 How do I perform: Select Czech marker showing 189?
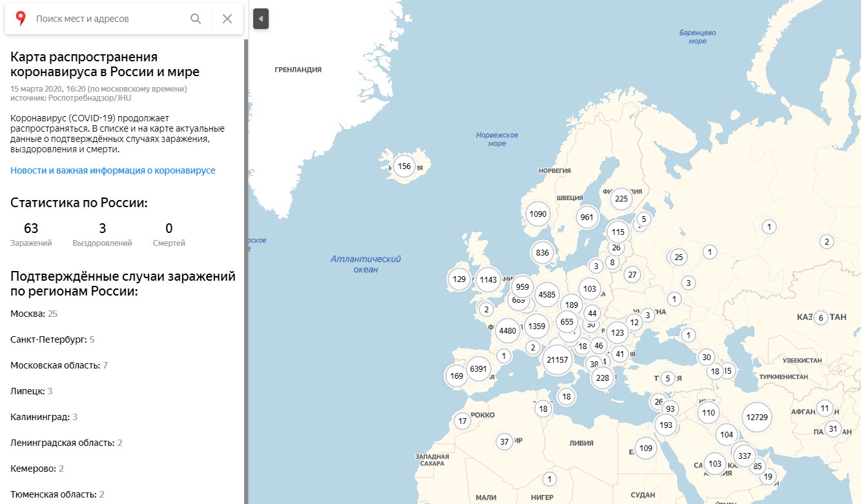tap(571, 305)
